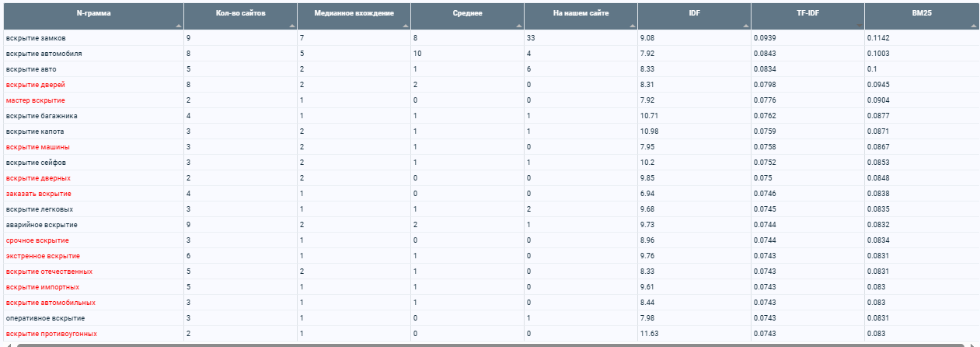
Task: Click 'На нашем сайте' value 33 cell
Action: (x=581, y=38)
